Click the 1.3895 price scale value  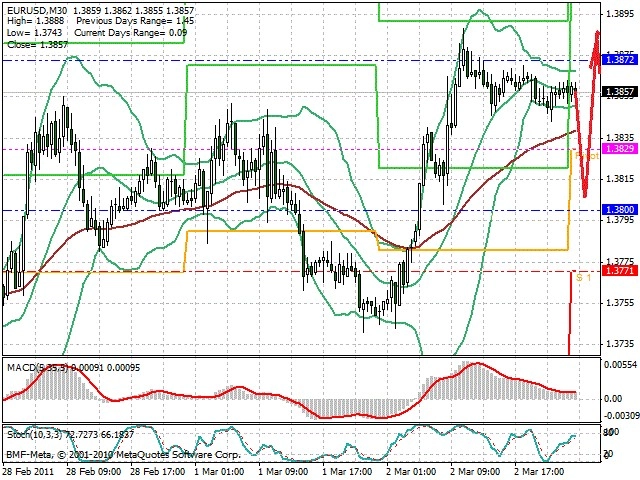(x=620, y=14)
